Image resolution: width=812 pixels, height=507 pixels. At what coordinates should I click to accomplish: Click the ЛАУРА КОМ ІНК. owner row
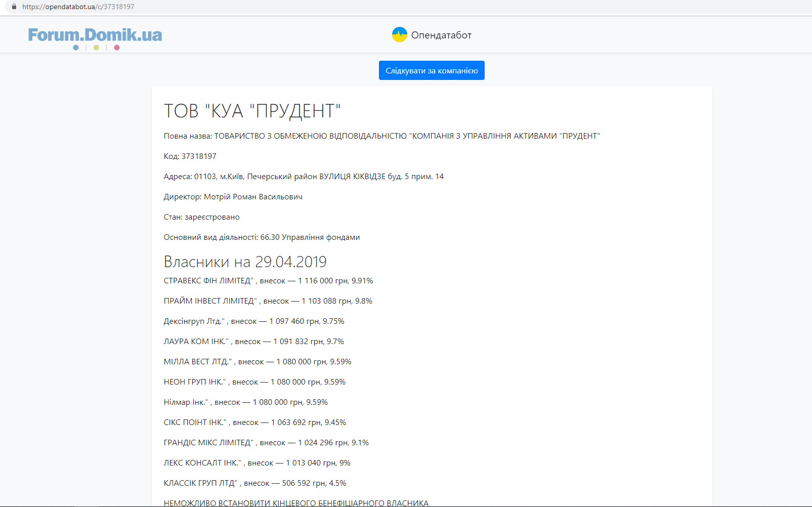[x=254, y=342]
